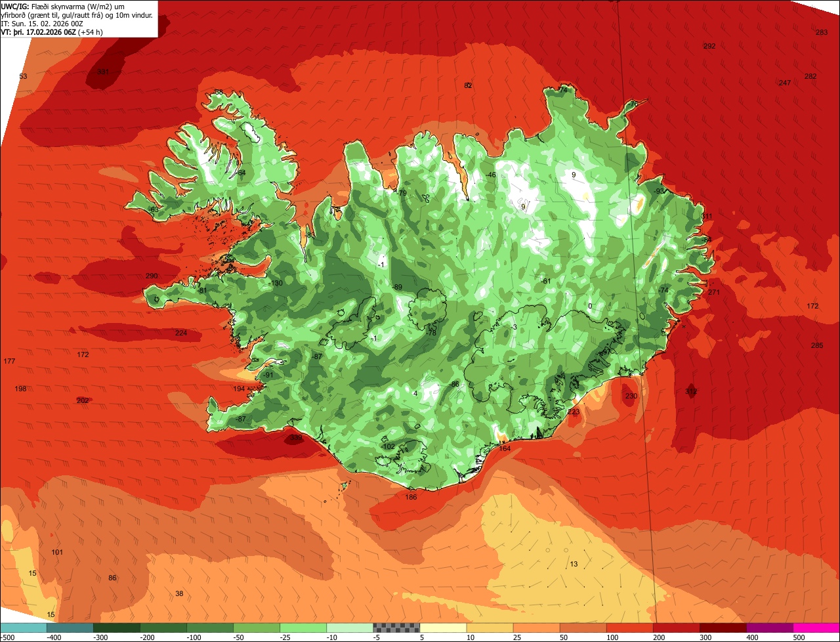
Task: Click the -93 value on the map
Action: coord(659,191)
